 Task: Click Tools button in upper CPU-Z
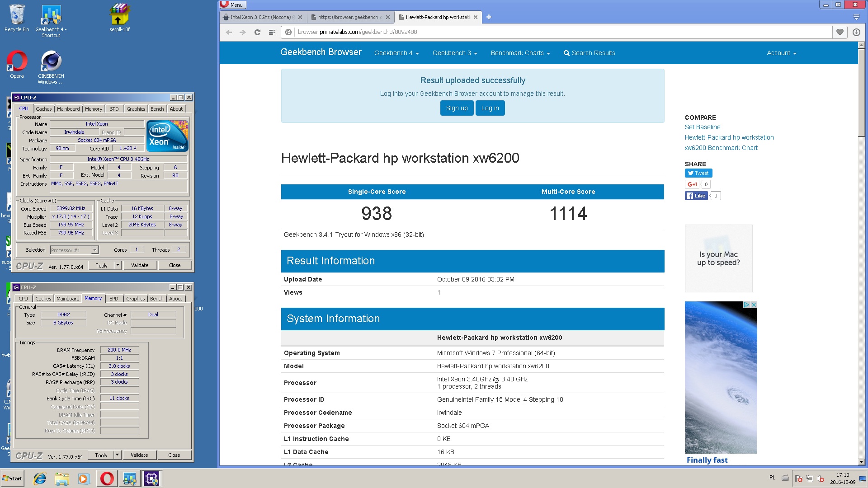pyautogui.click(x=101, y=265)
